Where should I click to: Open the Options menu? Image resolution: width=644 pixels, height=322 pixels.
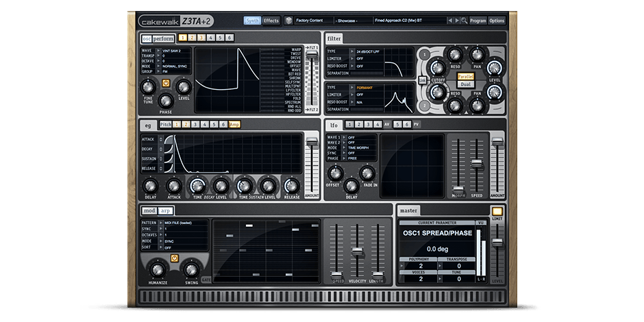click(x=497, y=21)
